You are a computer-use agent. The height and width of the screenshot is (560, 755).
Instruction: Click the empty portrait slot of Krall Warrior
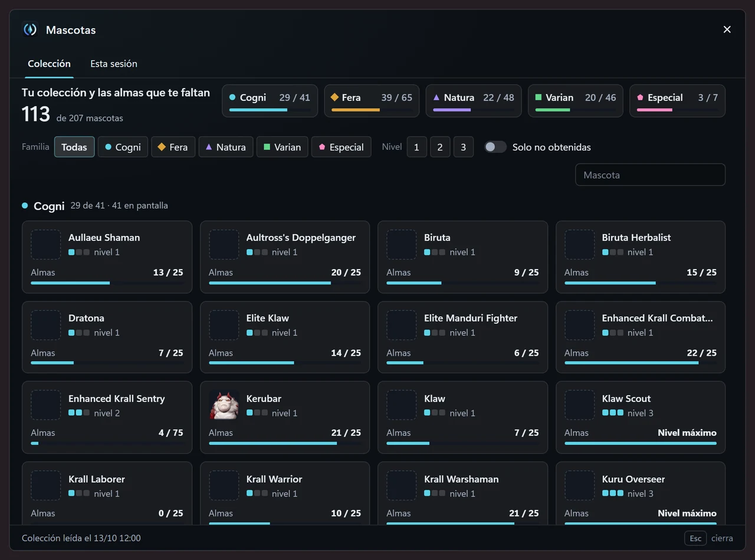coord(224,486)
